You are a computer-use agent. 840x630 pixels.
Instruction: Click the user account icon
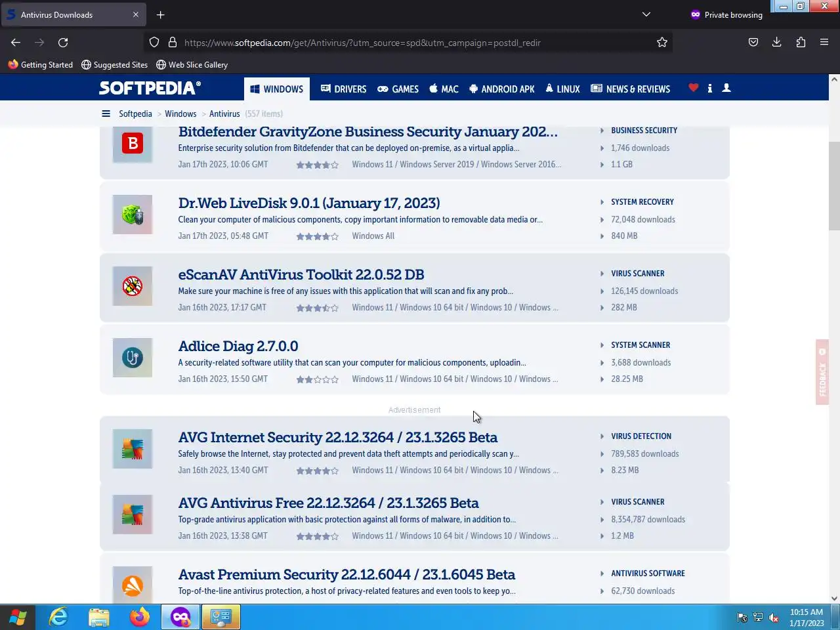point(726,87)
